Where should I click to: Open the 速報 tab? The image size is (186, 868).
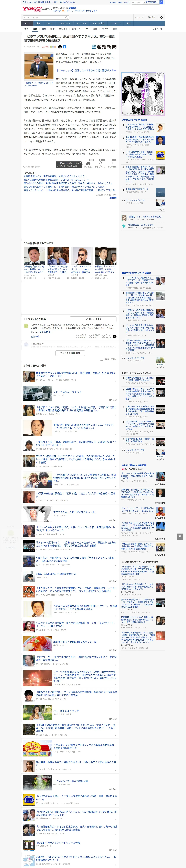(x=38, y=23)
